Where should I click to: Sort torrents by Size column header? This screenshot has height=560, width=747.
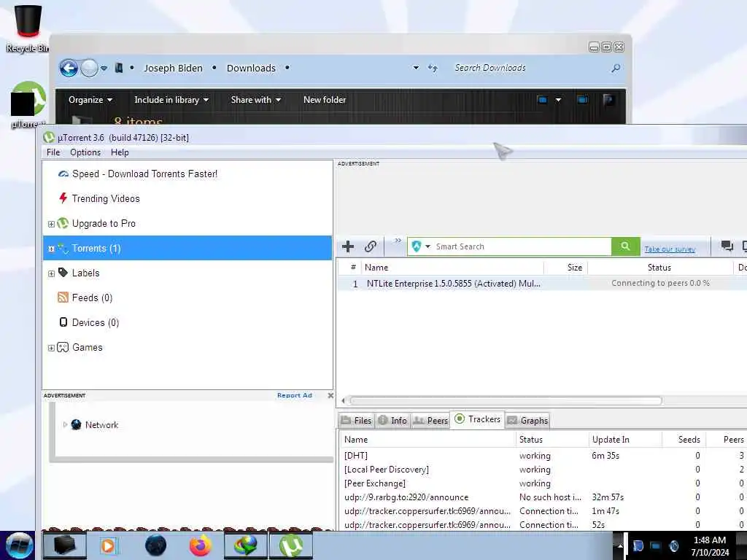click(x=565, y=268)
